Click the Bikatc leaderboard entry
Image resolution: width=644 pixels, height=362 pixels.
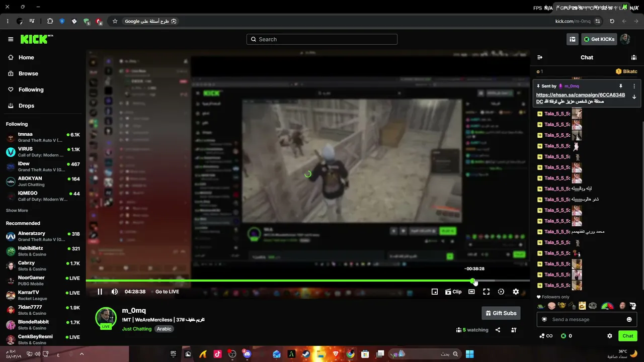coord(626,71)
